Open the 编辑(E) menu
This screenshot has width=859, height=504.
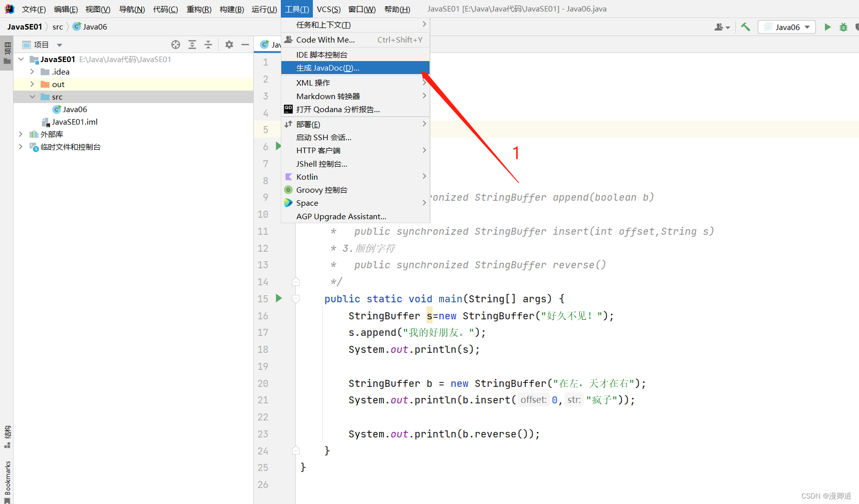pyautogui.click(x=66, y=9)
